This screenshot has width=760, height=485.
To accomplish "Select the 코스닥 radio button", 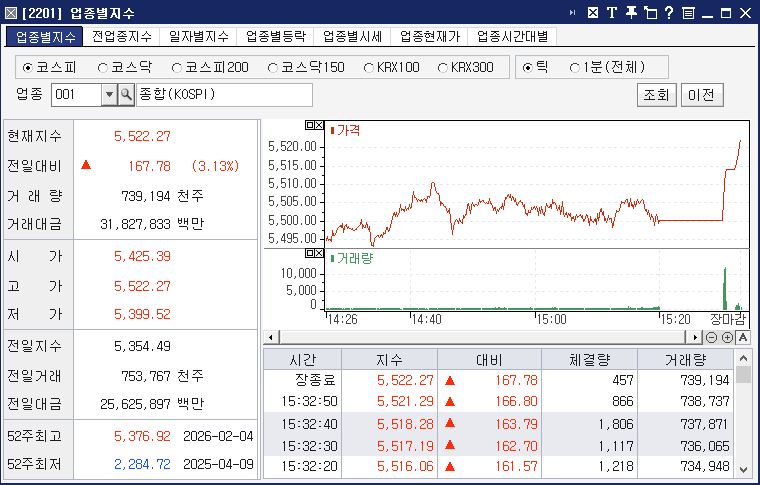I will tap(104, 68).
